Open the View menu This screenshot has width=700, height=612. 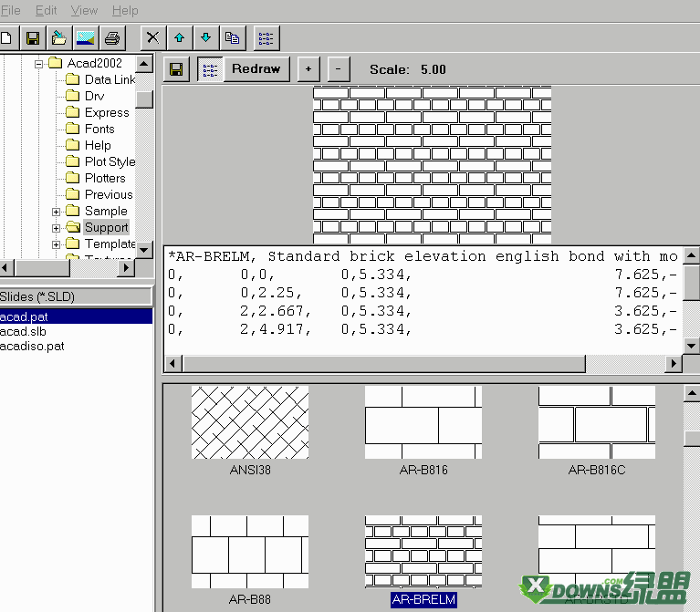84,10
